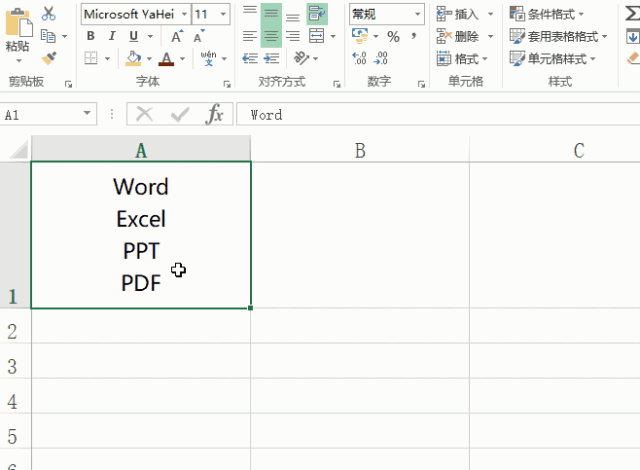This screenshot has height=470, width=640.
Task: Click the Cut scissors icon
Action: [49, 13]
